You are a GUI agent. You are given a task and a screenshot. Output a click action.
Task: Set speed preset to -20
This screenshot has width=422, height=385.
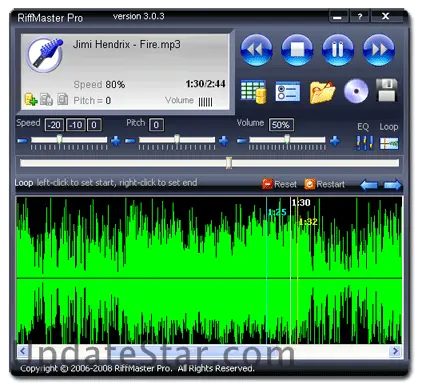point(54,125)
